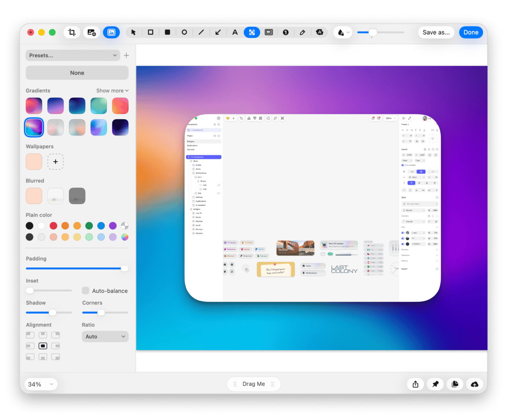The image size is (507, 420).
Task: Add a new preset with plus
Action: point(126,56)
